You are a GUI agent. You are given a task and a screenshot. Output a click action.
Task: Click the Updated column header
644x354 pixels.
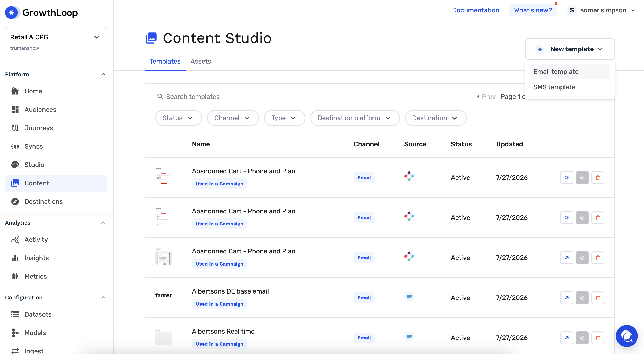pyautogui.click(x=509, y=144)
